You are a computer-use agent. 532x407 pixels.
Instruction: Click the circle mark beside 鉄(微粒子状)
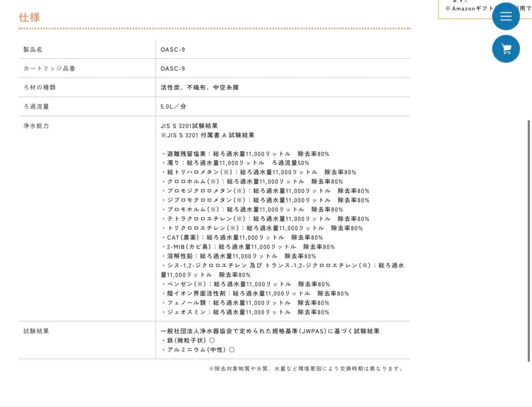point(212,341)
